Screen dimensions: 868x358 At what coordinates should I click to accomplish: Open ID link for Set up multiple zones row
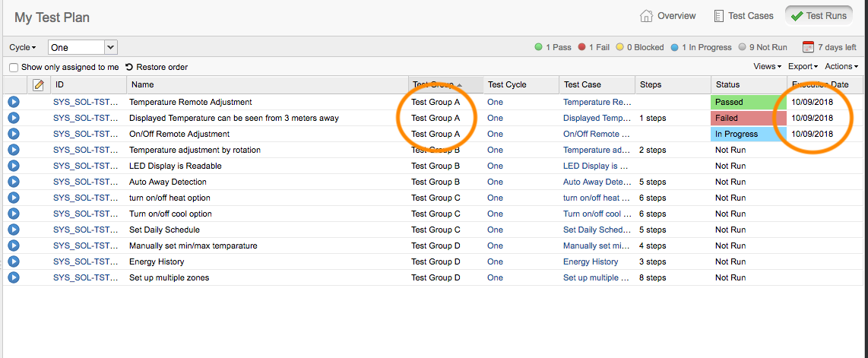click(x=86, y=277)
